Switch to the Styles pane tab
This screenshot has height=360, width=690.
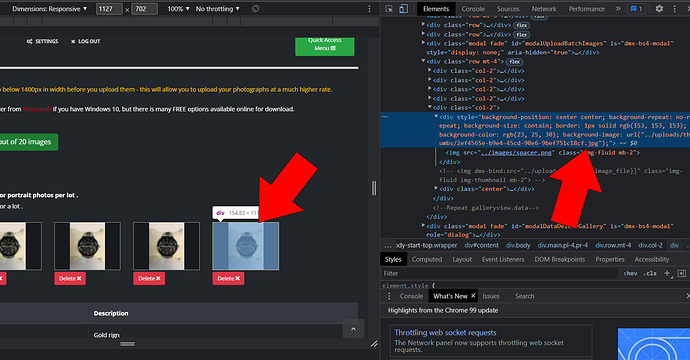point(393,260)
